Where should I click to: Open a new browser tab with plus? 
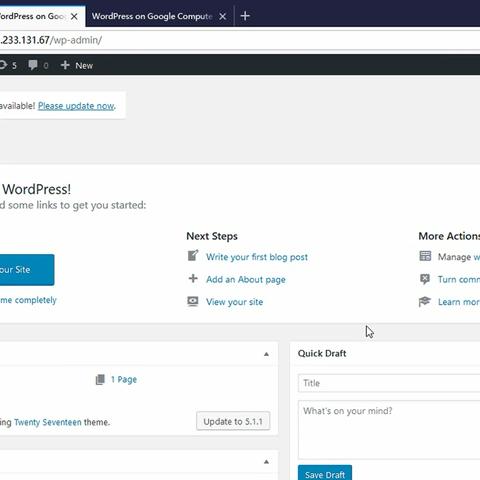click(x=245, y=16)
